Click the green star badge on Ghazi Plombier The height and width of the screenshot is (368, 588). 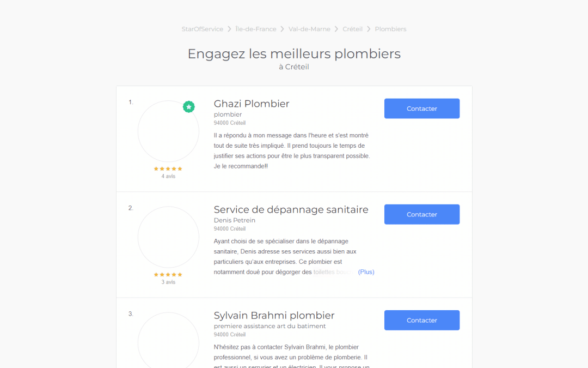[x=188, y=107]
